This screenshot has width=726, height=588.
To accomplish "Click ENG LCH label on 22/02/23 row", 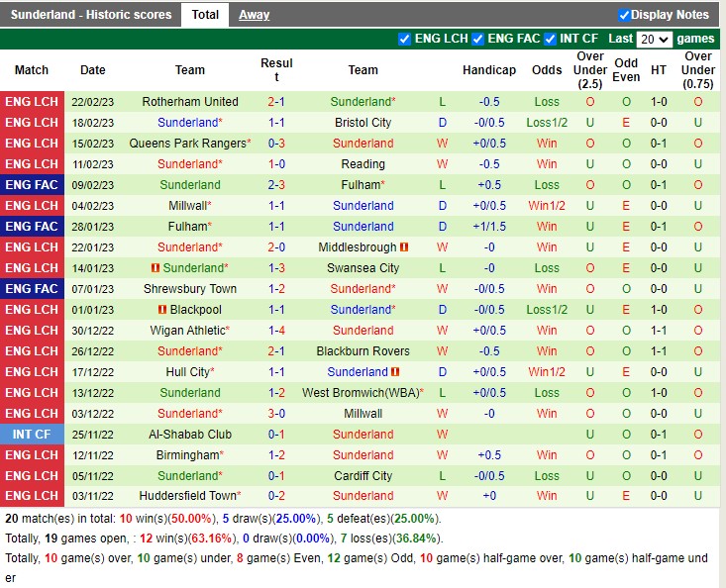I will [x=32, y=102].
